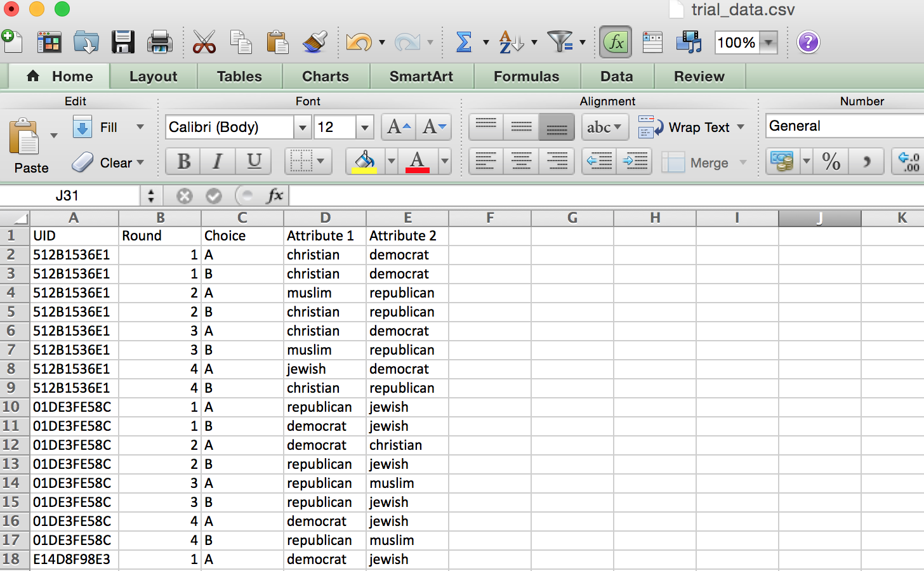Click the Open file folder icon
924x571 pixels.
click(x=86, y=43)
